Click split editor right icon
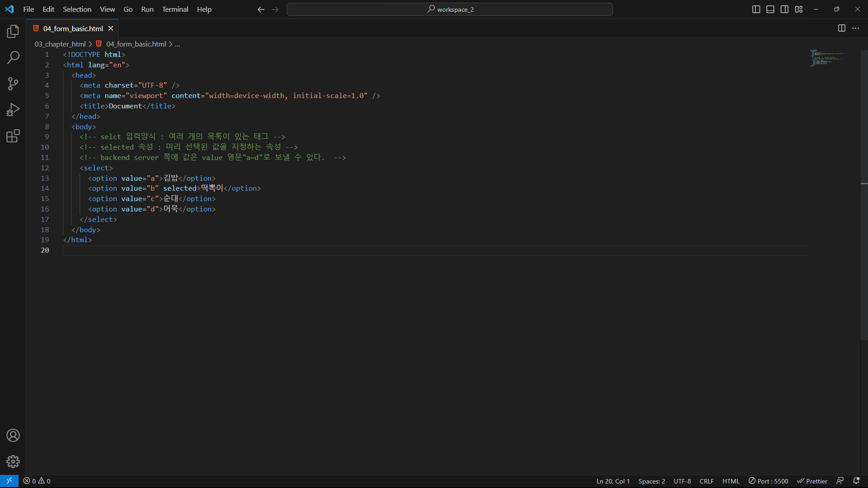 tap(841, 28)
